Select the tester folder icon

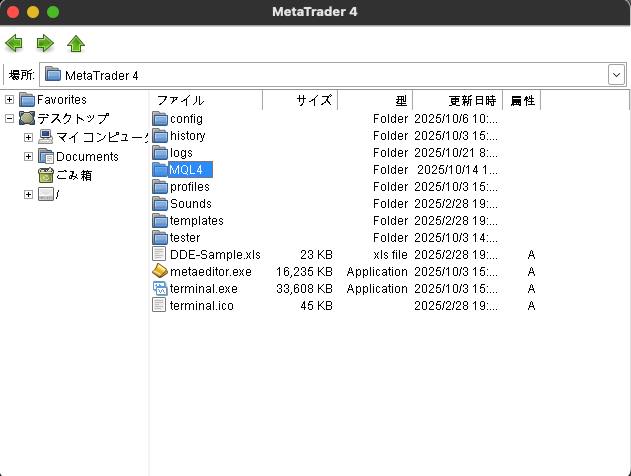click(160, 237)
